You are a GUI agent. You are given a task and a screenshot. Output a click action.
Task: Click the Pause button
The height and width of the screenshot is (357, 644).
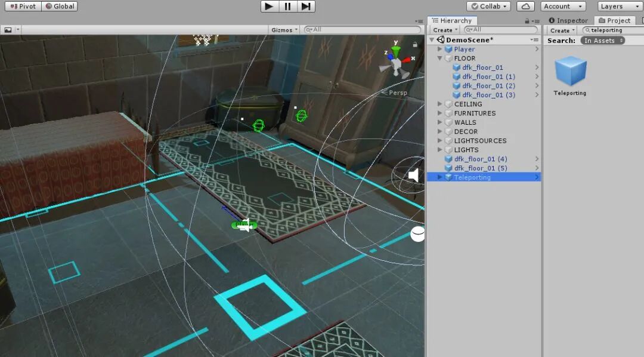click(287, 6)
